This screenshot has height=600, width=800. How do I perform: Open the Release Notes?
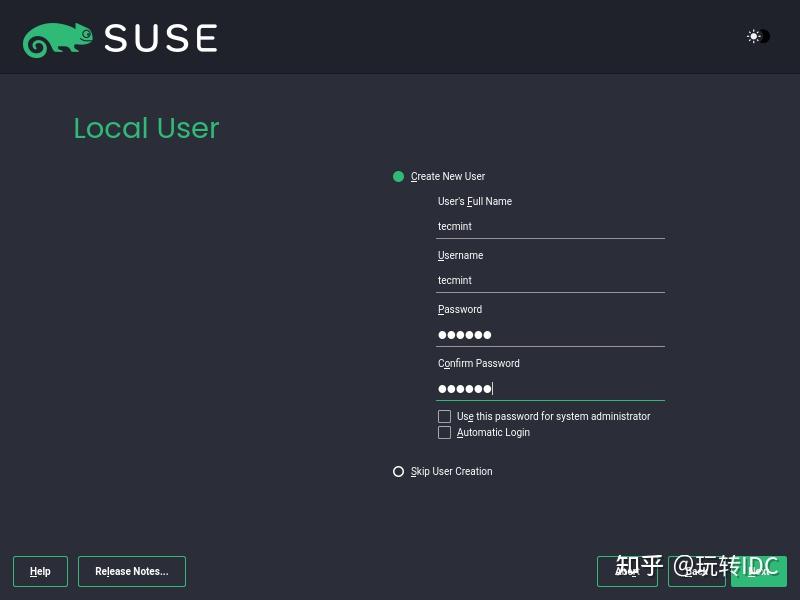coord(131,572)
